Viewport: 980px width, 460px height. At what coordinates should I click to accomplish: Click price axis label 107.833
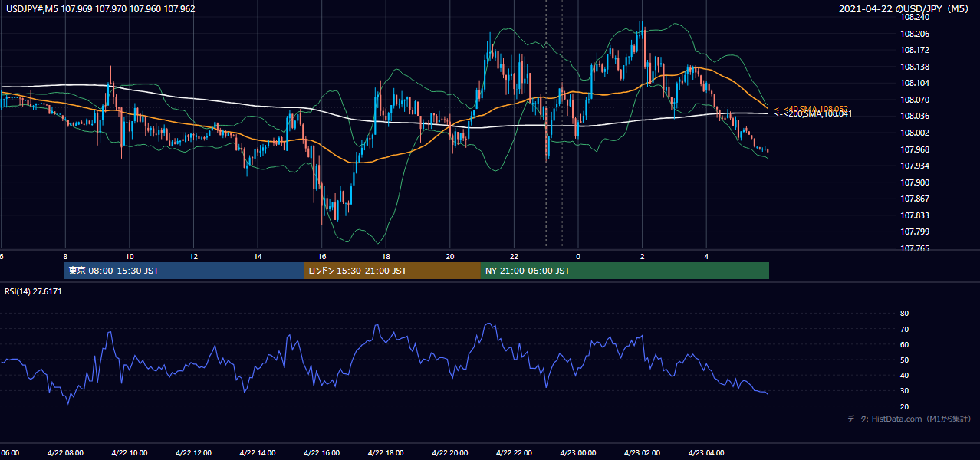coord(915,215)
